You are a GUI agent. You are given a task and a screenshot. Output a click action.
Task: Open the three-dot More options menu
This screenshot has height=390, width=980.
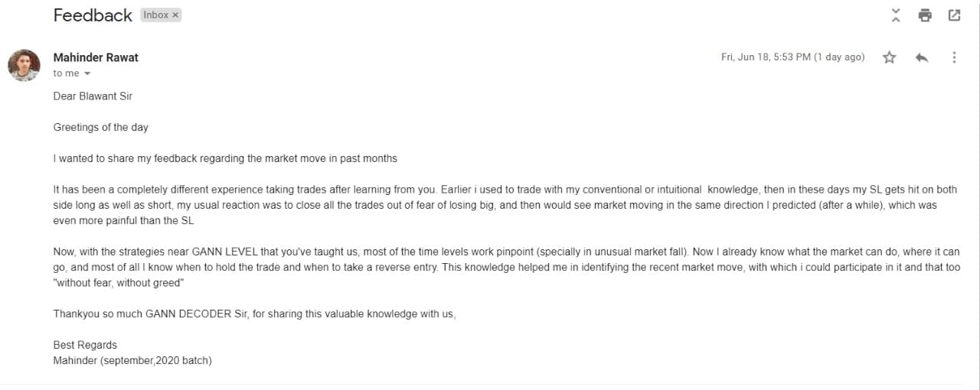tap(954, 57)
